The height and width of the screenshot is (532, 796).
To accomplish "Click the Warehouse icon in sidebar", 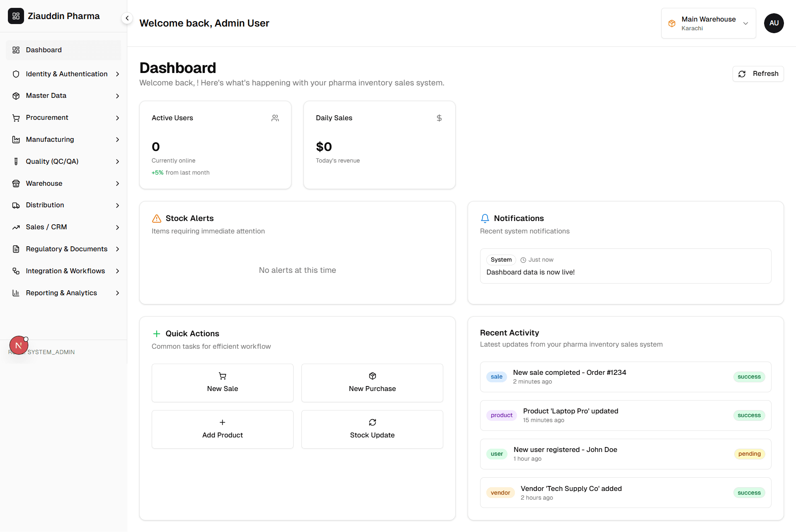I will point(16,183).
